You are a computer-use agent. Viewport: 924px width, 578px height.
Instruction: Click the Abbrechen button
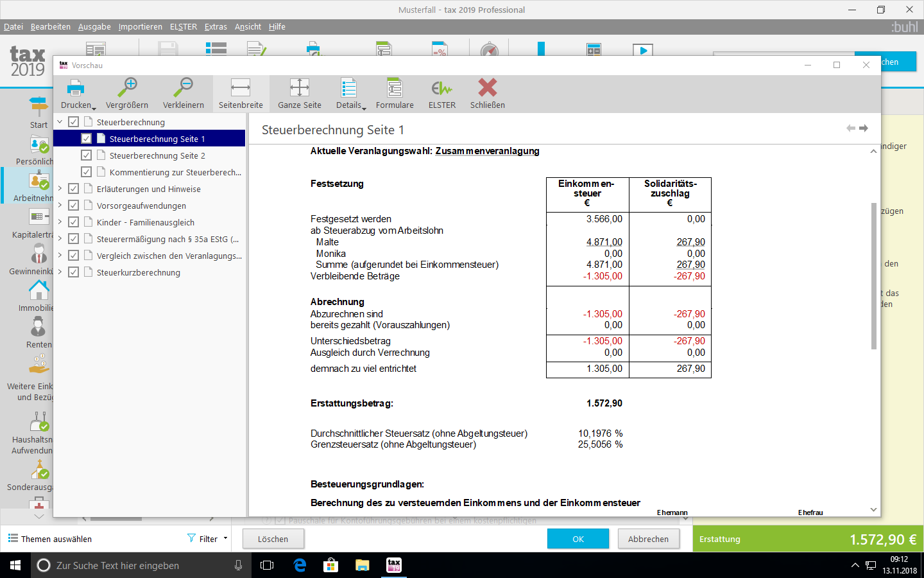(649, 539)
